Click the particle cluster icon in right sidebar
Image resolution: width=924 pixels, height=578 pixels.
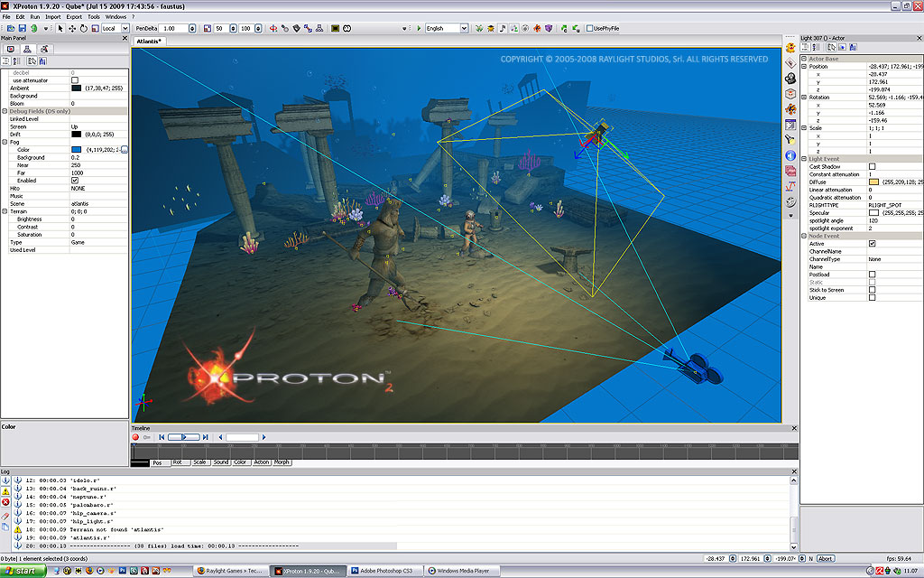tap(790, 109)
